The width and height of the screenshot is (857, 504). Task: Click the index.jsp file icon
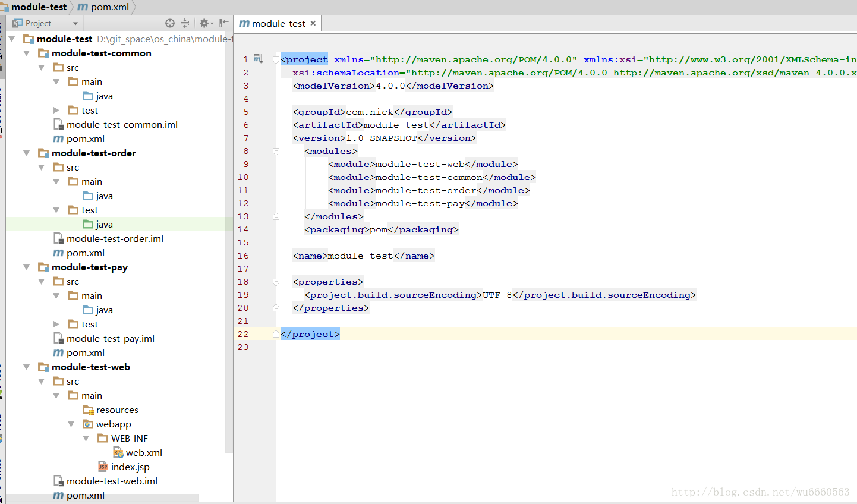103,467
